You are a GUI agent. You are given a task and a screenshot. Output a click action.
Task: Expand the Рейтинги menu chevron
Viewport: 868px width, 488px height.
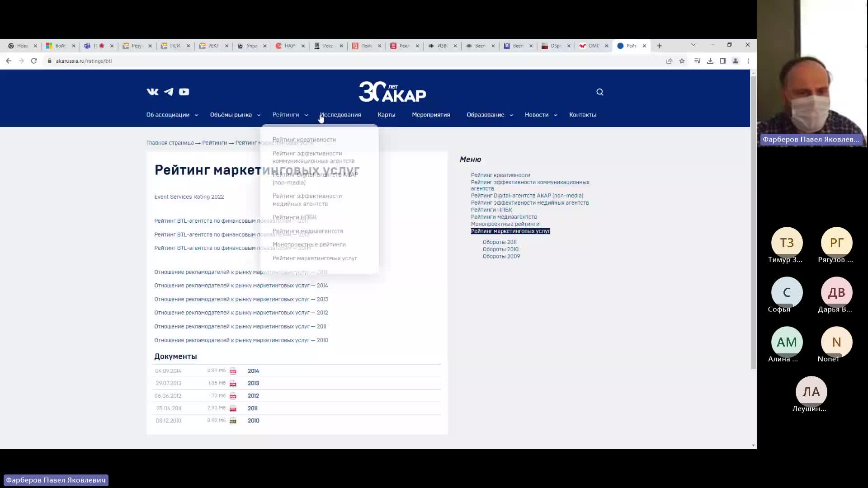click(x=307, y=115)
